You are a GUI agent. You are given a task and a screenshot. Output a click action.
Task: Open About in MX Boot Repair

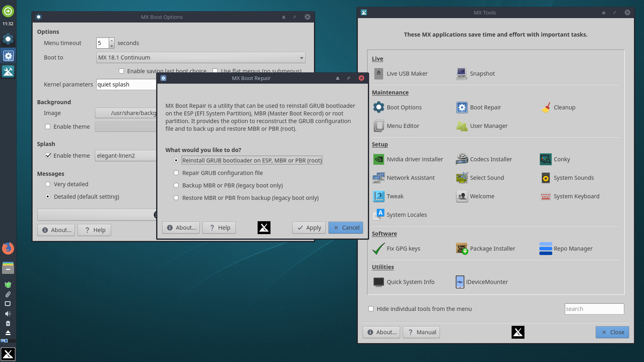tap(181, 228)
